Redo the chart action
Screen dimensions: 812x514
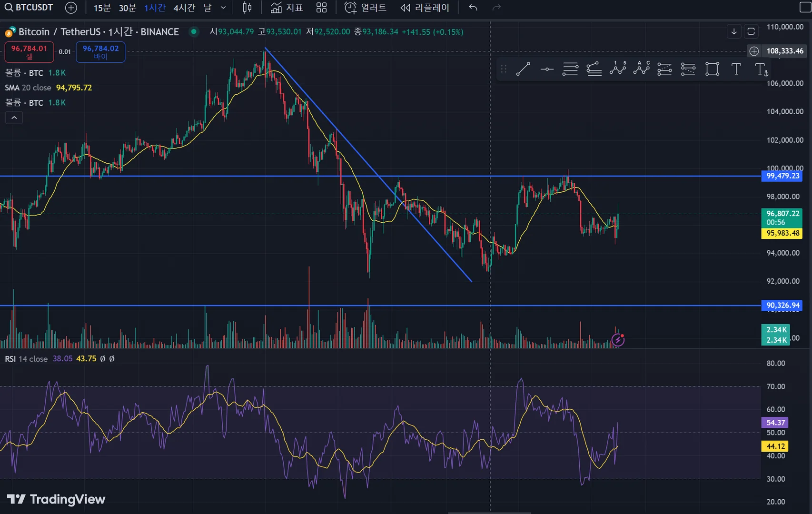coord(496,8)
